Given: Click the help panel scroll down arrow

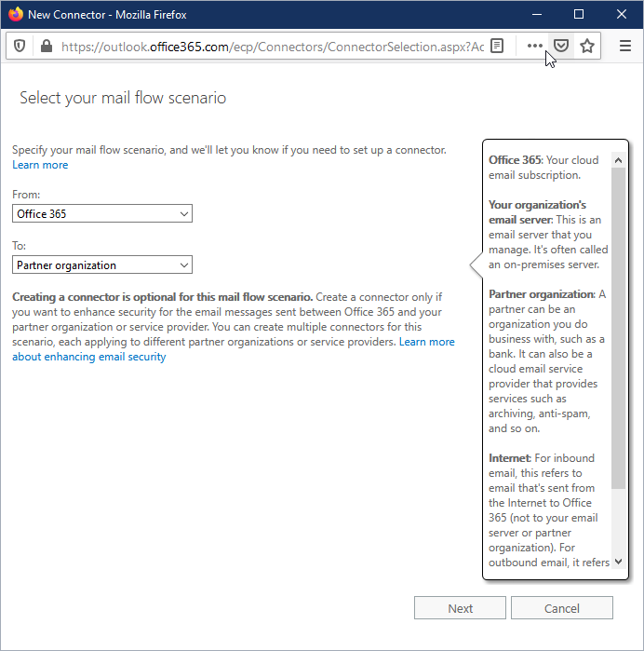Looking at the screenshot, I should click(x=618, y=562).
